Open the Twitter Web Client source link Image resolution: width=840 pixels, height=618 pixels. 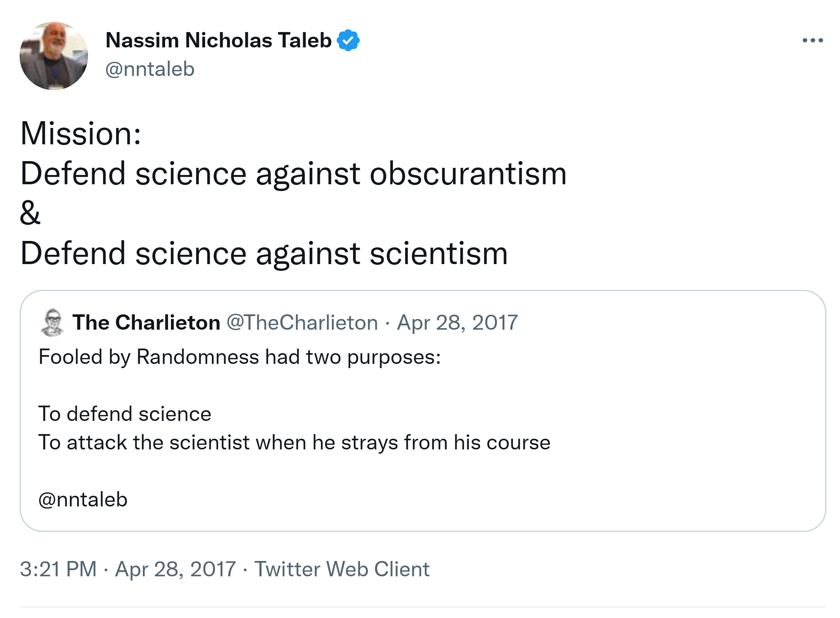(342, 569)
